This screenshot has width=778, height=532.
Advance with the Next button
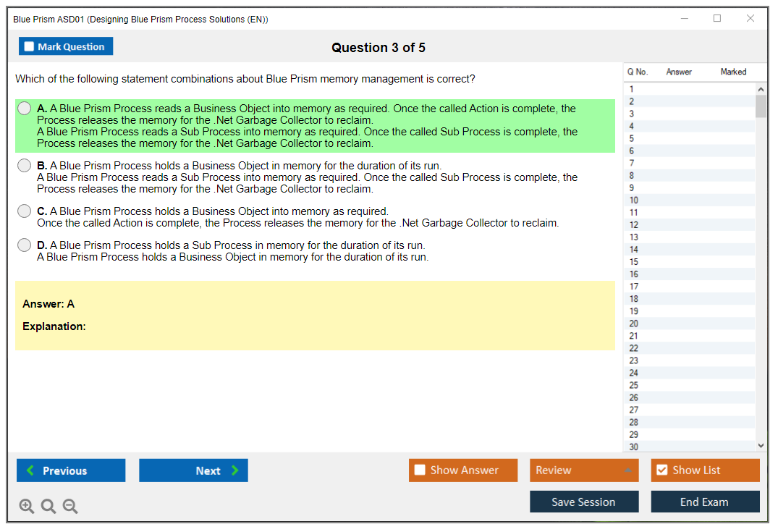coord(193,470)
